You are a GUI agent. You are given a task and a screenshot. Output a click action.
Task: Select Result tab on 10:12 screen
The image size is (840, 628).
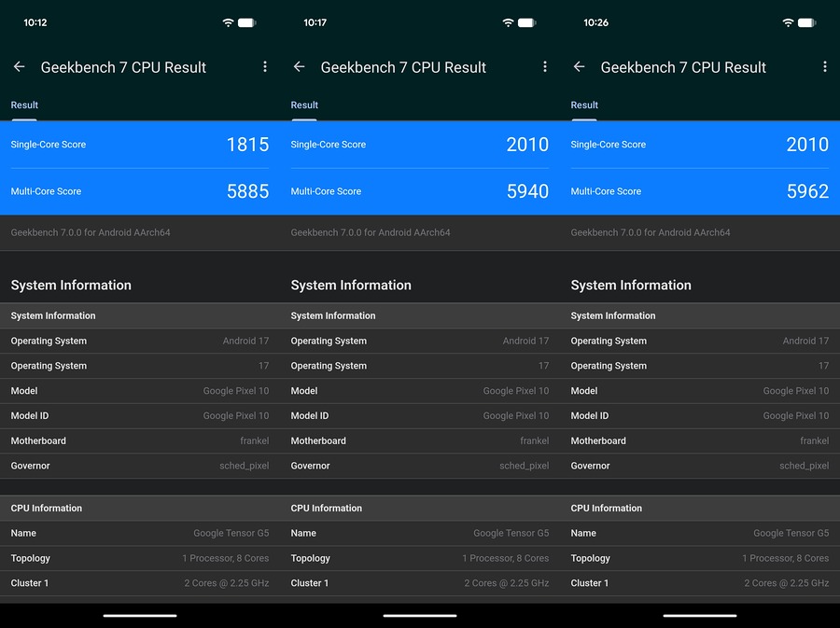click(24, 105)
